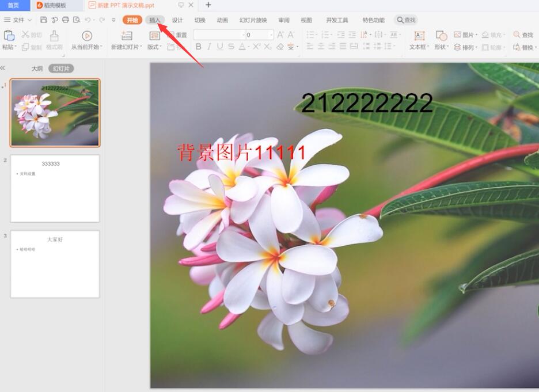Clear formatting with the eraser icon
539x392 pixels.
280,47
